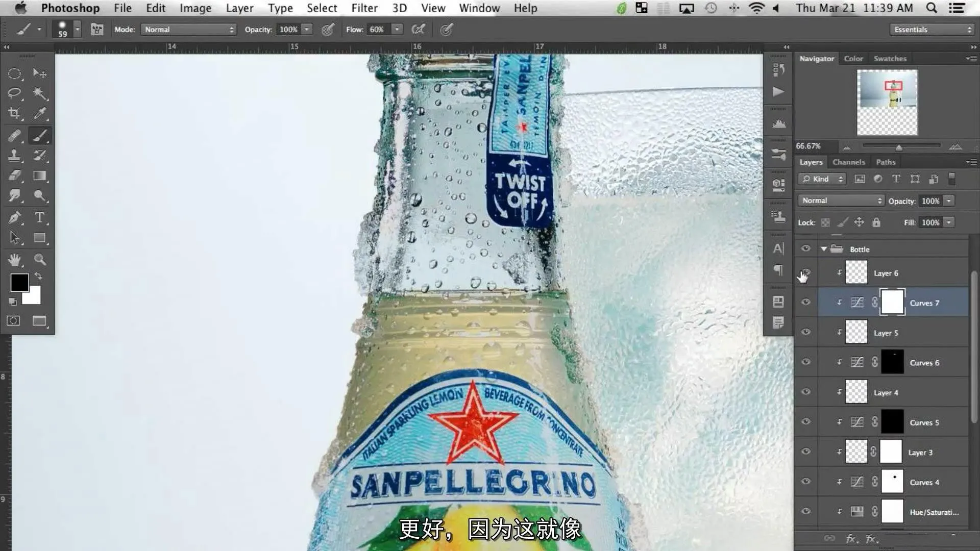Open the Mode dropdown in options bar

(188, 29)
